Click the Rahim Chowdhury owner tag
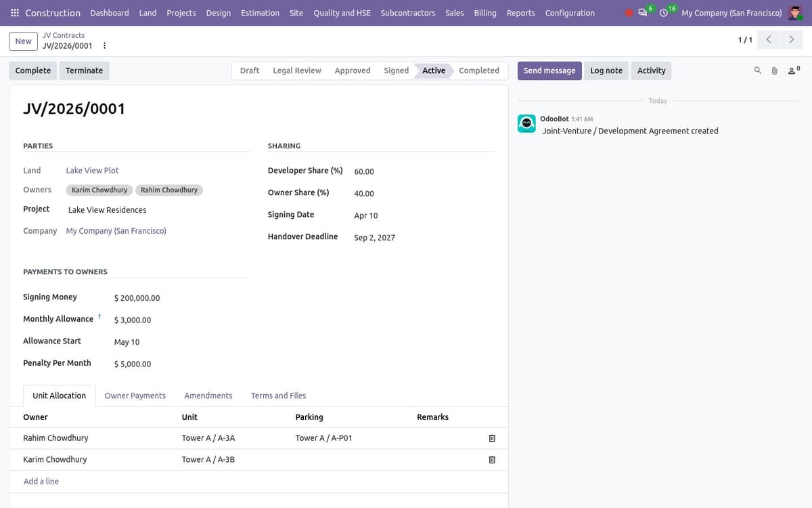Viewport: 812px width, 508px height. click(x=169, y=190)
